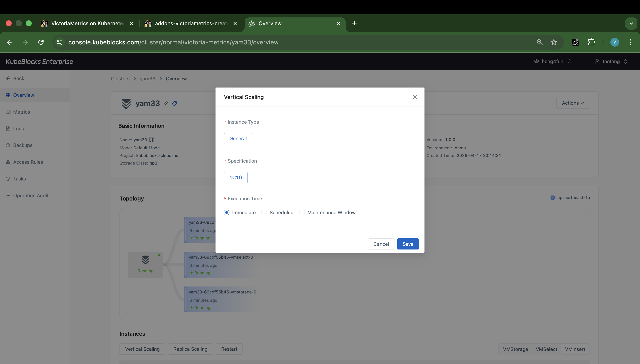The height and width of the screenshot is (364, 640).
Task: Open the Chrome profile avatar Y
Action: click(x=615, y=42)
